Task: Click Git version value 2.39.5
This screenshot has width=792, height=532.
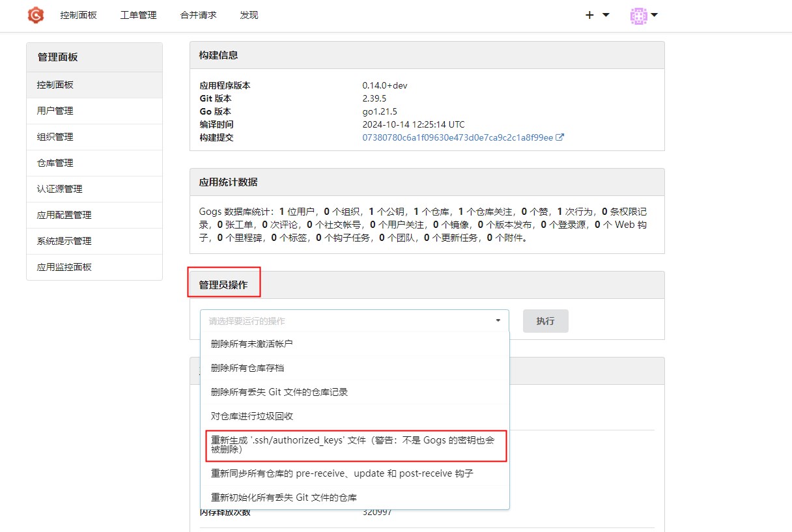Action: [x=375, y=98]
